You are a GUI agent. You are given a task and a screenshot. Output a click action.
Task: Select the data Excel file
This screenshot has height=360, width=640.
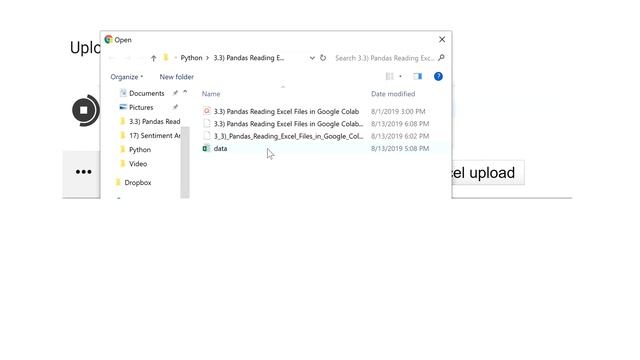pos(220,149)
